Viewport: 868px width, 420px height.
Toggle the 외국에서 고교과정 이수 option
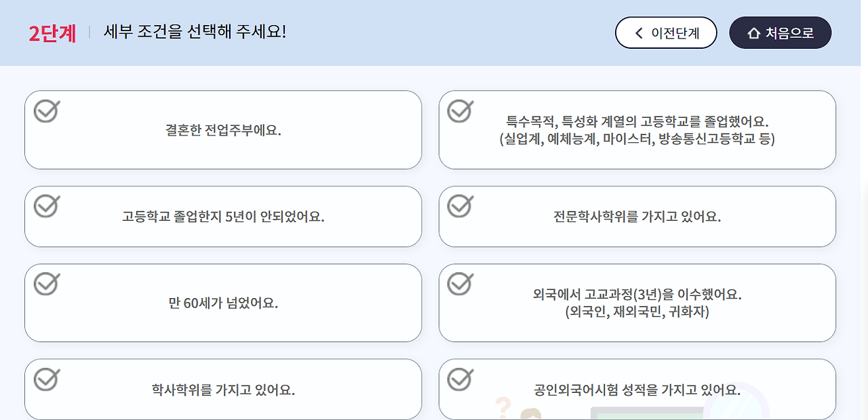pyautogui.click(x=637, y=303)
